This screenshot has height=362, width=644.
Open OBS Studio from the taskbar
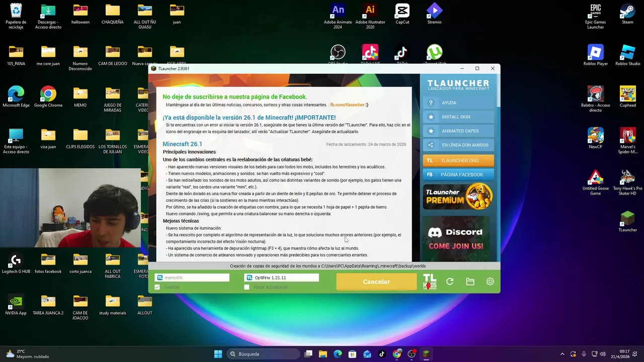pyautogui.click(x=412, y=354)
